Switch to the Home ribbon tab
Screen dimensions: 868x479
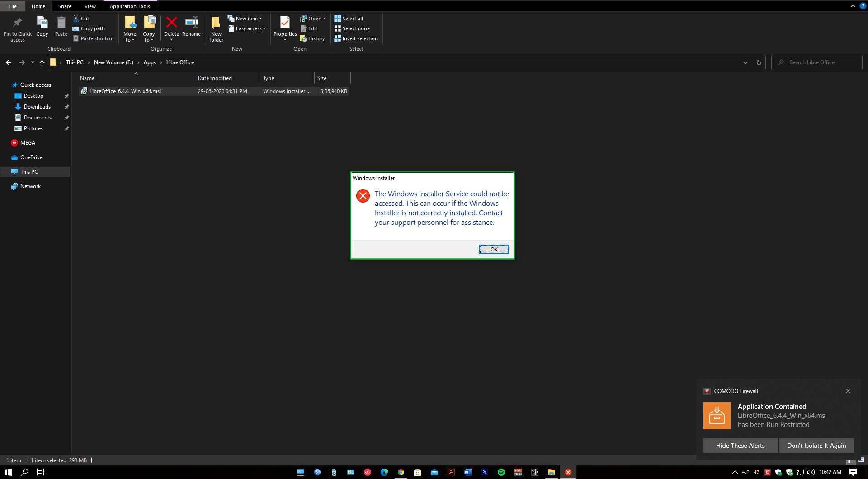pos(38,6)
